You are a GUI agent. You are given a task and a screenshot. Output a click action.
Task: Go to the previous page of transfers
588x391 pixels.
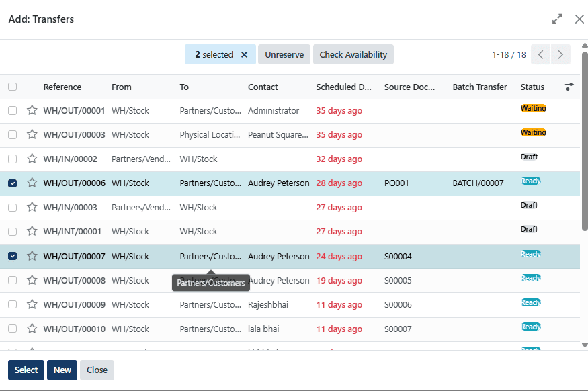point(540,54)
